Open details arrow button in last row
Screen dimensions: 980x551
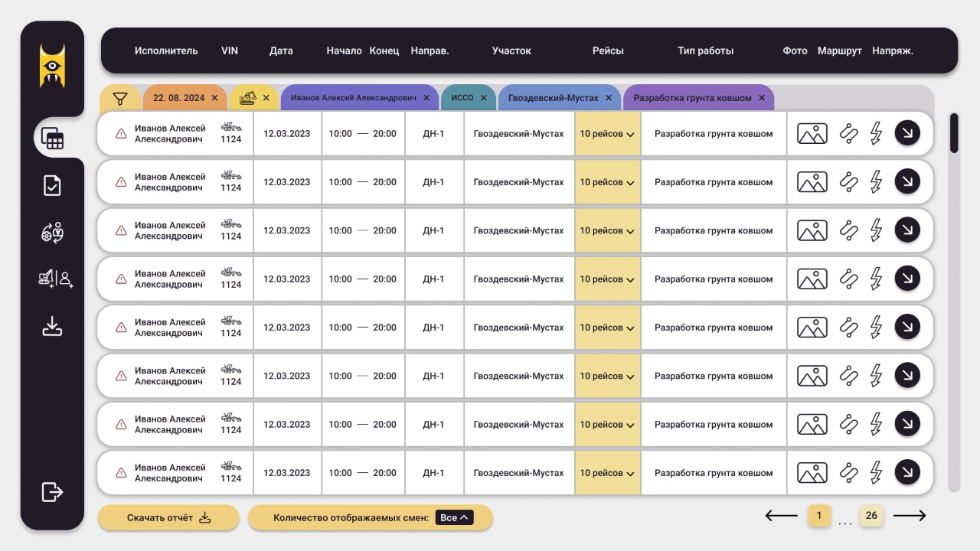tap(907, 472)
